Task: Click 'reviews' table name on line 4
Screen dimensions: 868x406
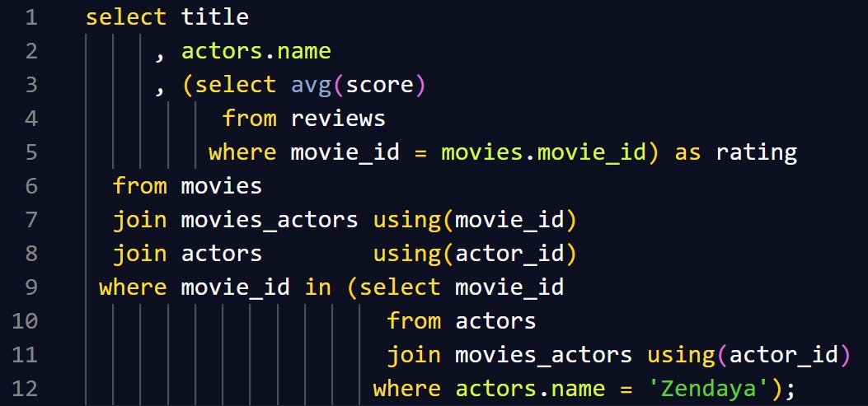Action: [338, 119]
